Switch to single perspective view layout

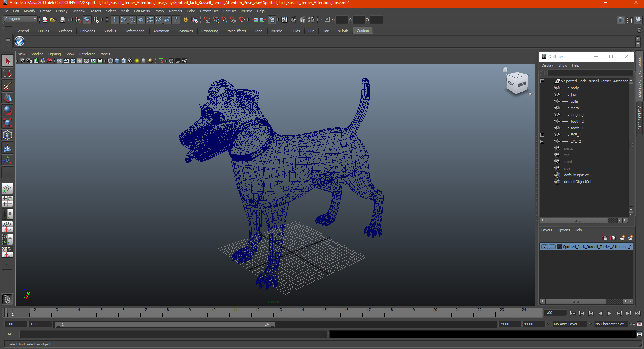7,188
